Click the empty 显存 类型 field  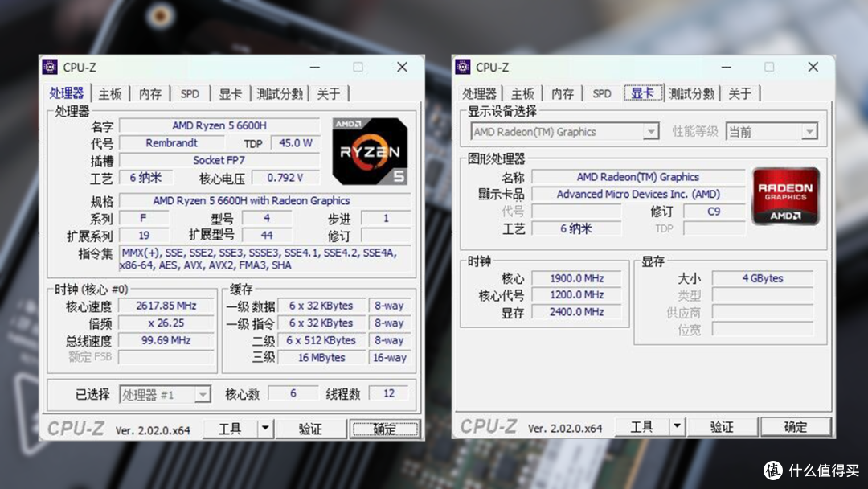[x=763, y=295]
